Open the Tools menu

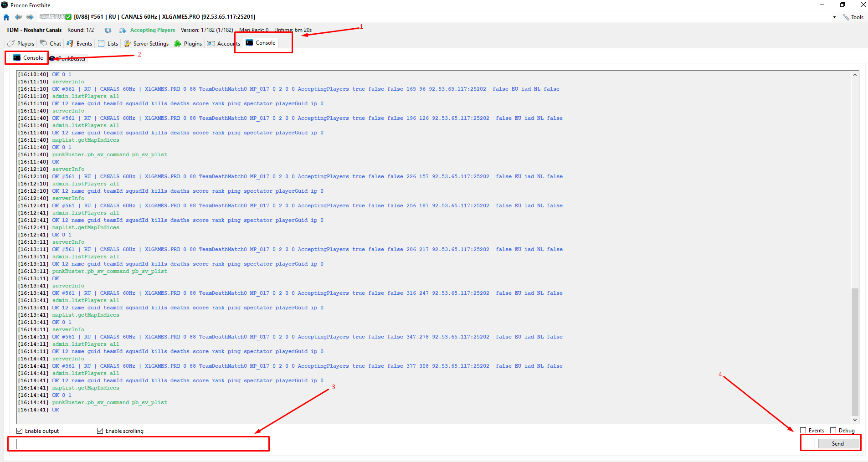[853, 17]
